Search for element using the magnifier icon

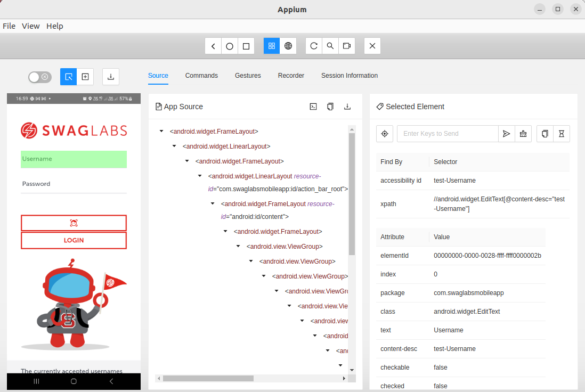tap(330, 46)
